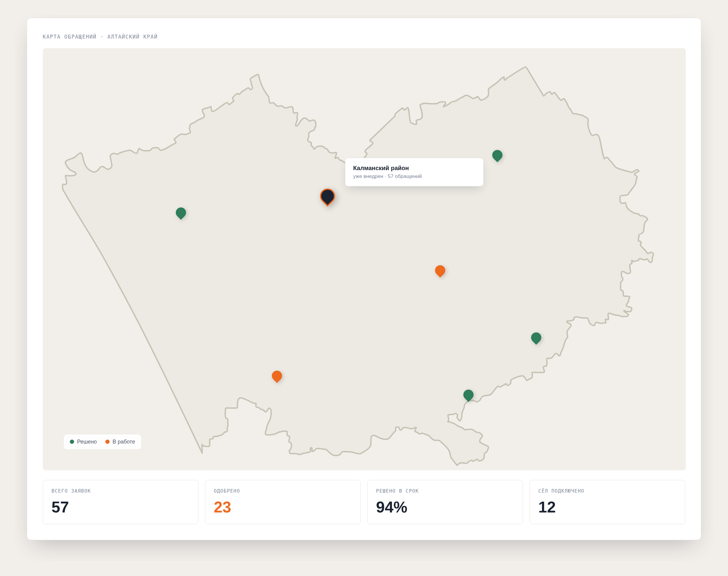Open the Решено в срок card
Screen dimensions: 728x576
click(445, 502)
